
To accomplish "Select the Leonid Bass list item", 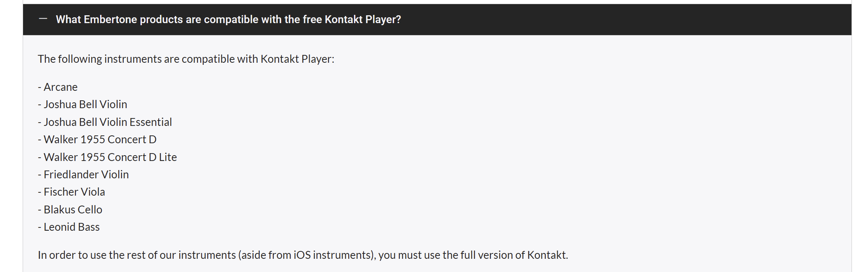I will (69, 227).
